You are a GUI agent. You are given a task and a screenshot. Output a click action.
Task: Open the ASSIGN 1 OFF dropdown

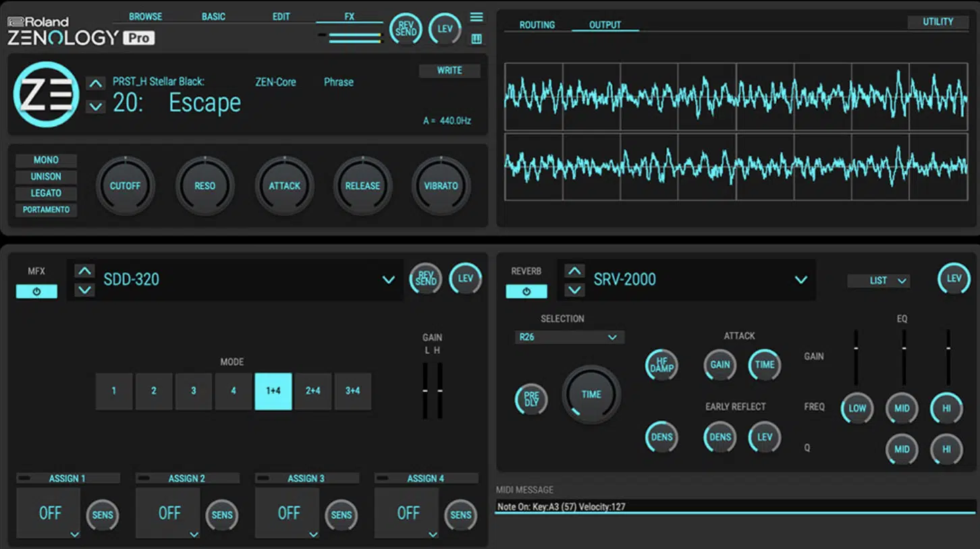click(x=49, y=513)
